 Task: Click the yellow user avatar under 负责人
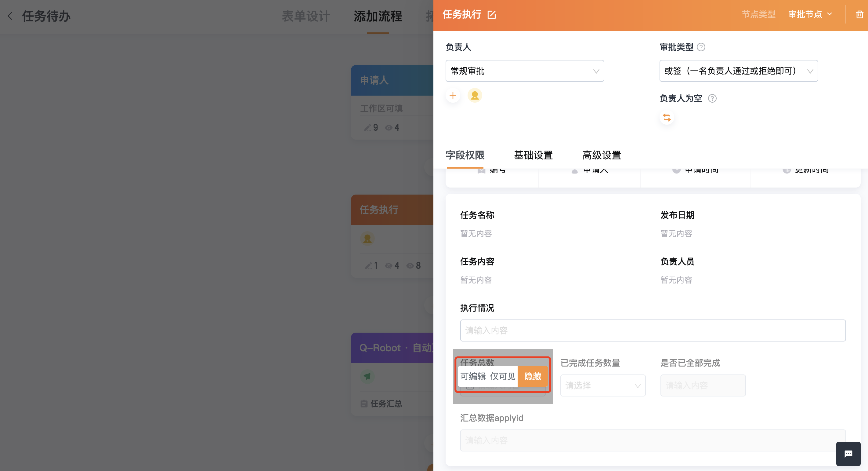coord(475,95)
